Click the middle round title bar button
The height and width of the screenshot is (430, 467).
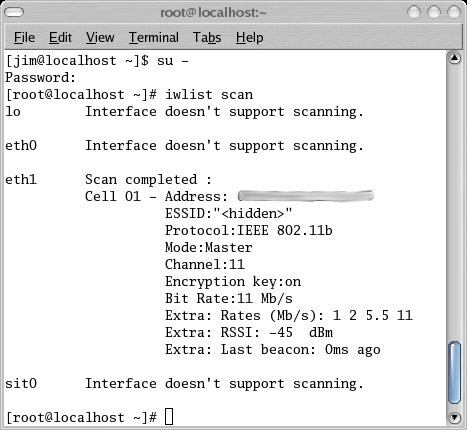tap(434, 13)
